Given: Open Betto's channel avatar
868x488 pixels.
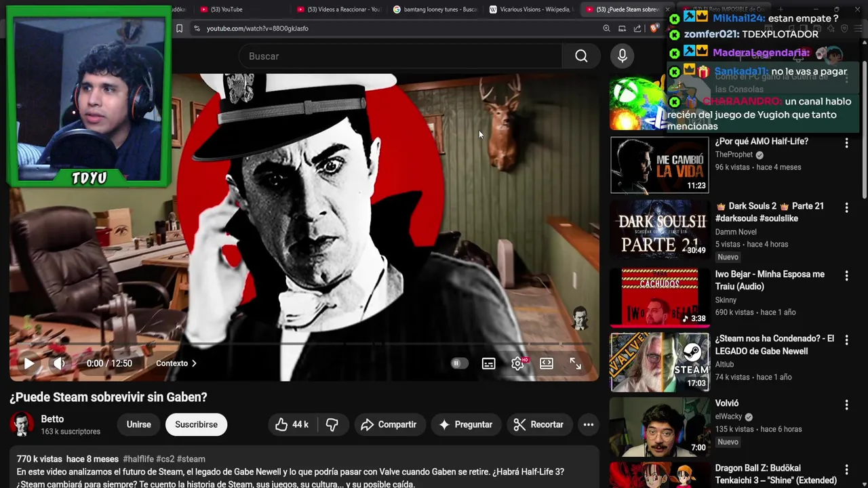Looking at the screenshot, I should point(22,424).
